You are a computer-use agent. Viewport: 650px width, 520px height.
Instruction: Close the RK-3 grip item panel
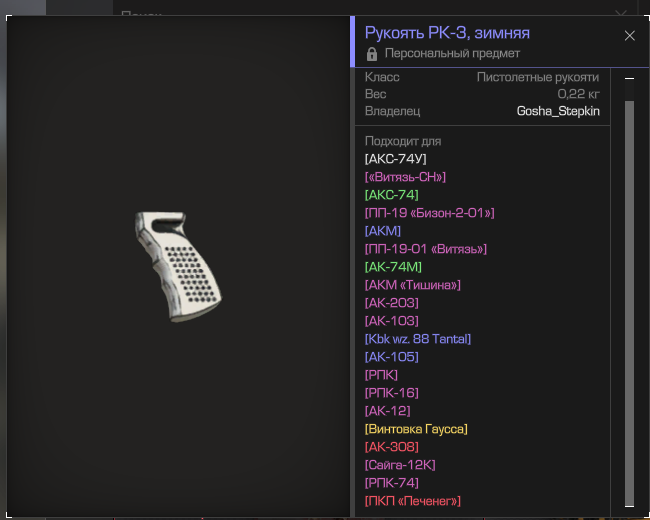click(x=629, y=36)
